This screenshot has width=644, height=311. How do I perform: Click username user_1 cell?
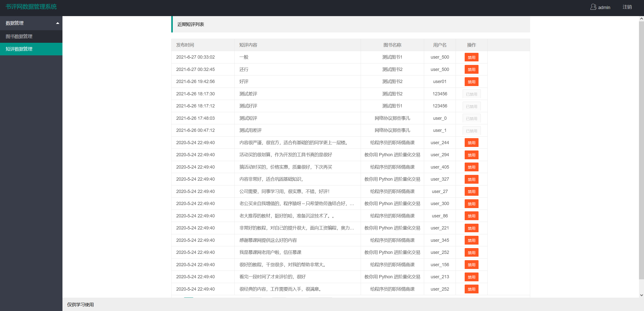coord(440,130)
